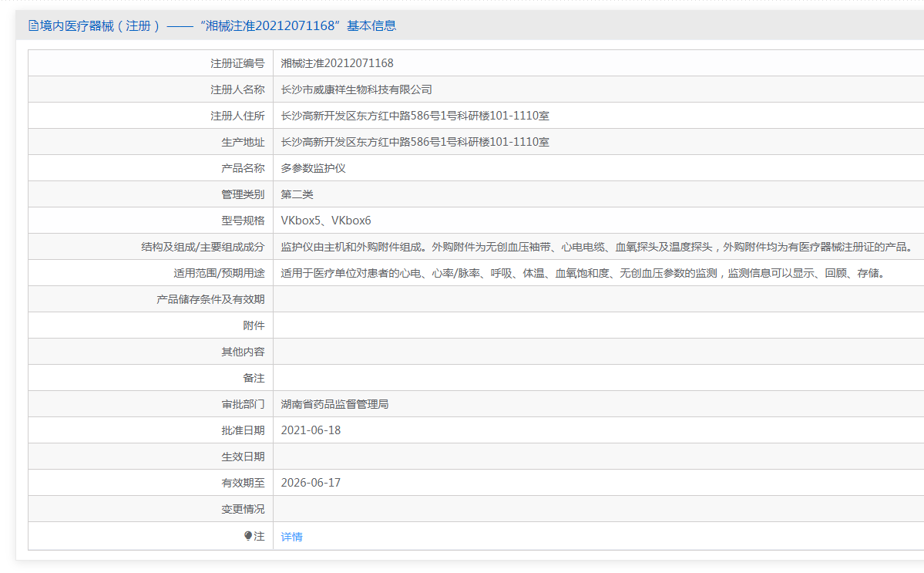Open the 详情 link

tap(291, 537)
